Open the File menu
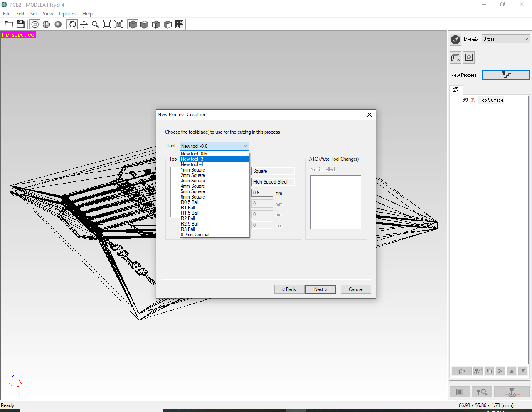The image size is (532, 412). [7, 14]
